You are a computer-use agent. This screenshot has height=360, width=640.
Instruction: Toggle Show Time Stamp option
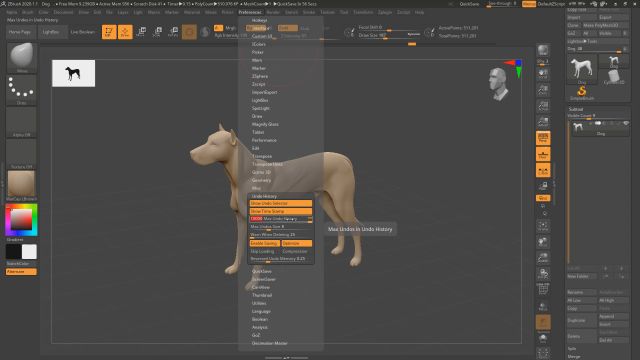[x=281, y=211]
